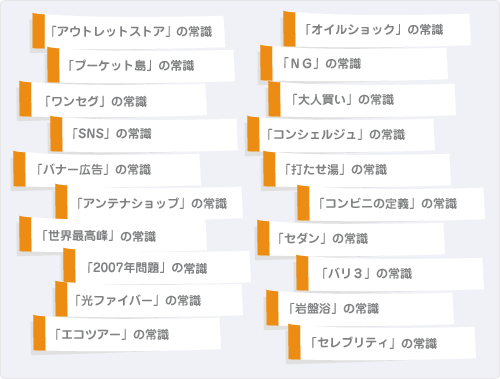
Task: Open 「コンビニの定義」の常識 link
Action: pyautogui.click(x=391, y=203)
